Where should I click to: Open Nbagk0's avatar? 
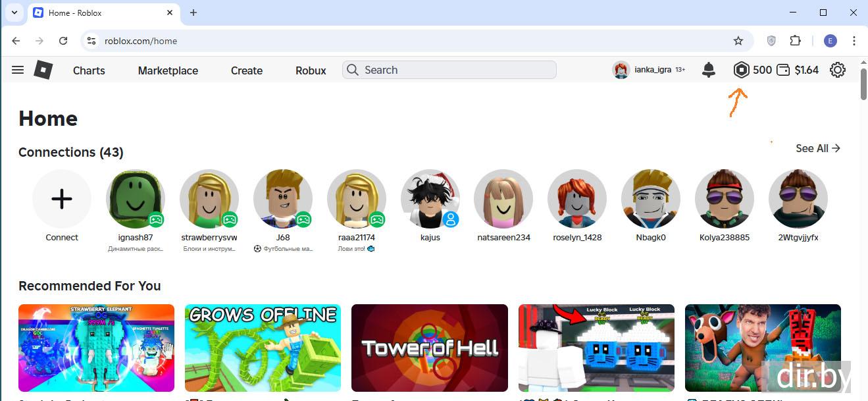coord(651,199)
